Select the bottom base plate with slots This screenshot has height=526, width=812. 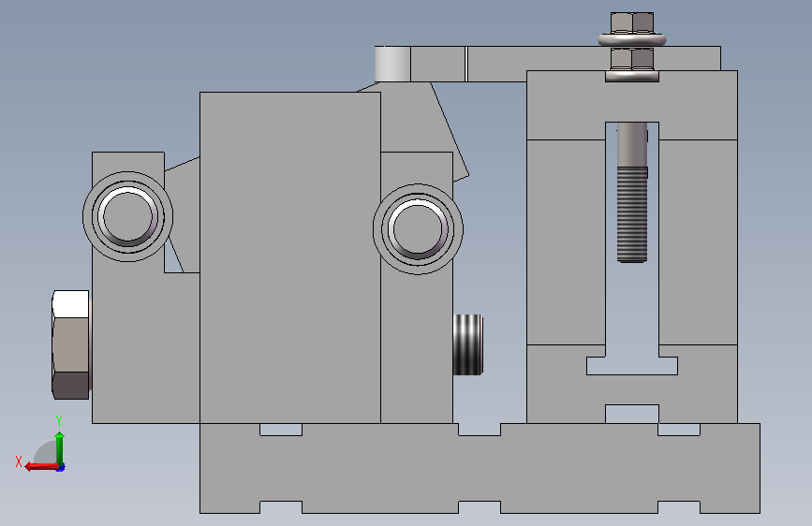[480, 469]
